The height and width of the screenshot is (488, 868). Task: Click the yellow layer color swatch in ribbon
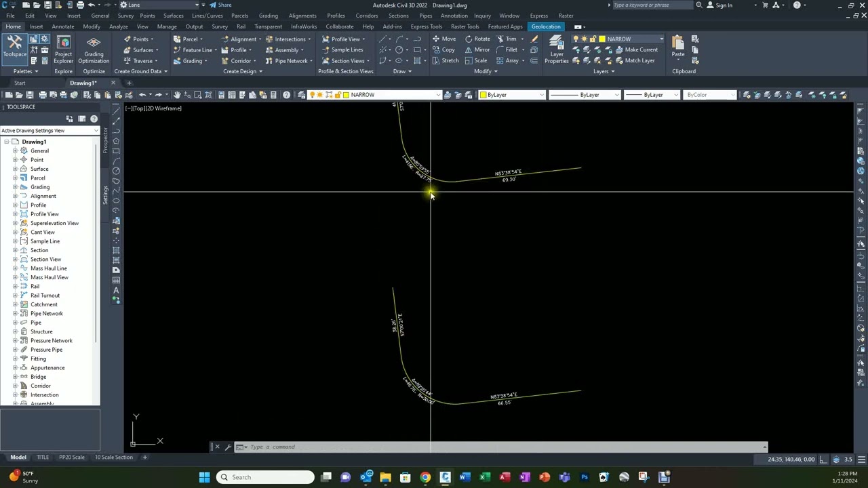click(601, 39)
